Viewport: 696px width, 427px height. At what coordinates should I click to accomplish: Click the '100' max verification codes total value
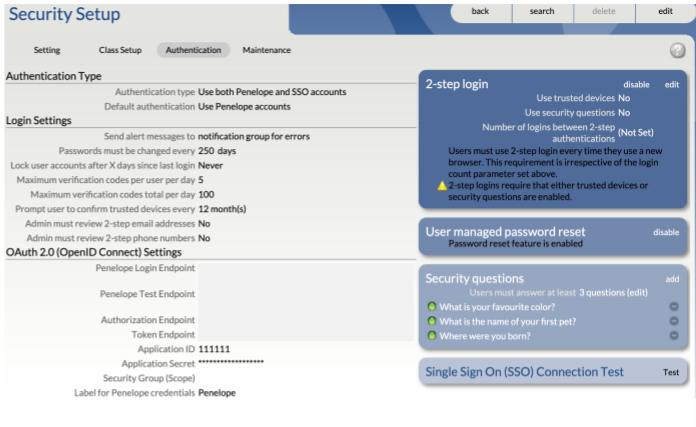coord(206,194)
